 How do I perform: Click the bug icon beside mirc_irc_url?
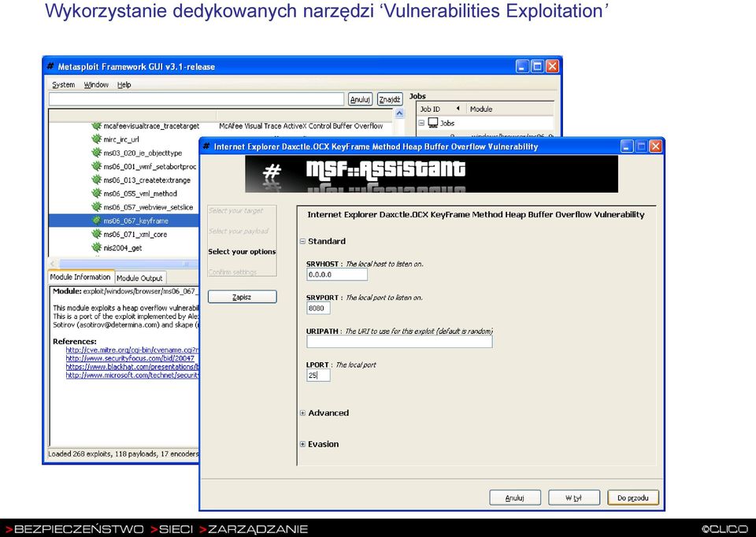click(96, 139)
